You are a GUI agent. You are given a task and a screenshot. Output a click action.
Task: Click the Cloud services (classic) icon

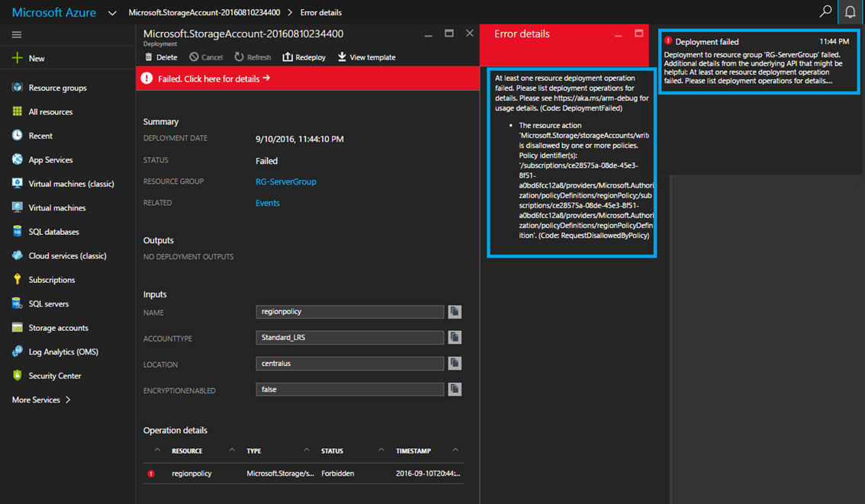[17, 255]
